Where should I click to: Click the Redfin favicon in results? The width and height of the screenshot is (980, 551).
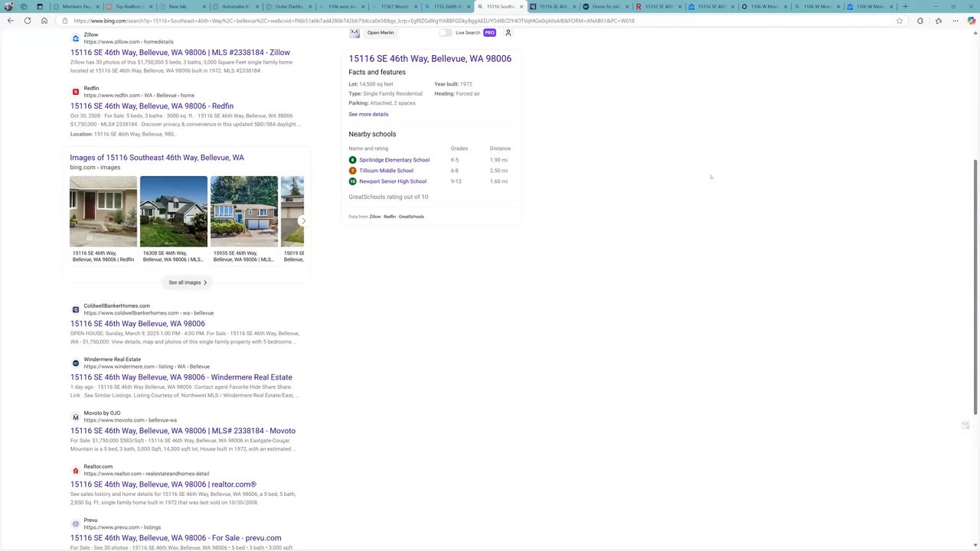pos(75,92)
